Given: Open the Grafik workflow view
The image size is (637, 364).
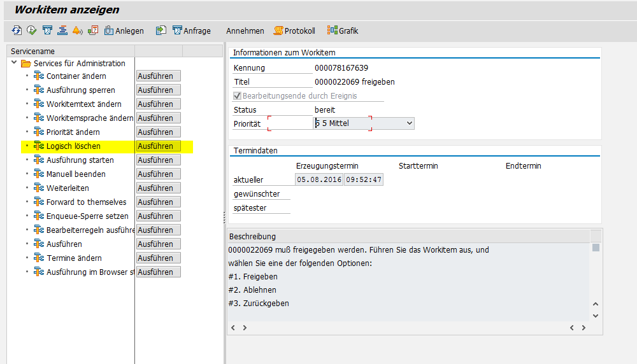Looking at the screenshot, I should coord(343,31).
